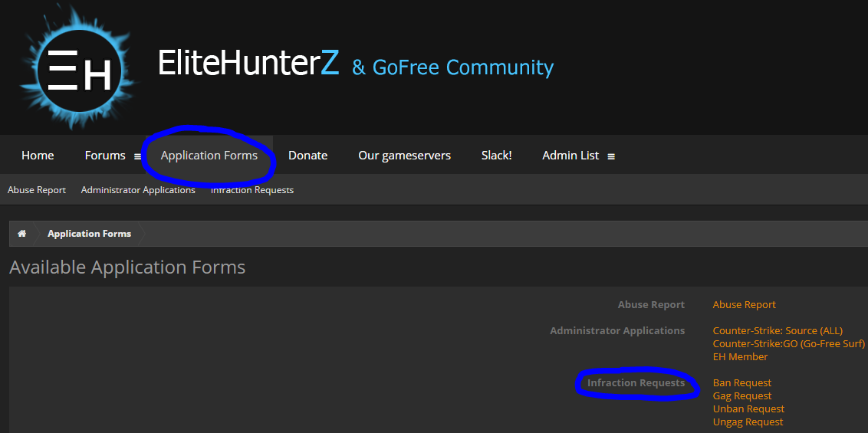Click the & GoFree Community text

click(x=453, y=67)
